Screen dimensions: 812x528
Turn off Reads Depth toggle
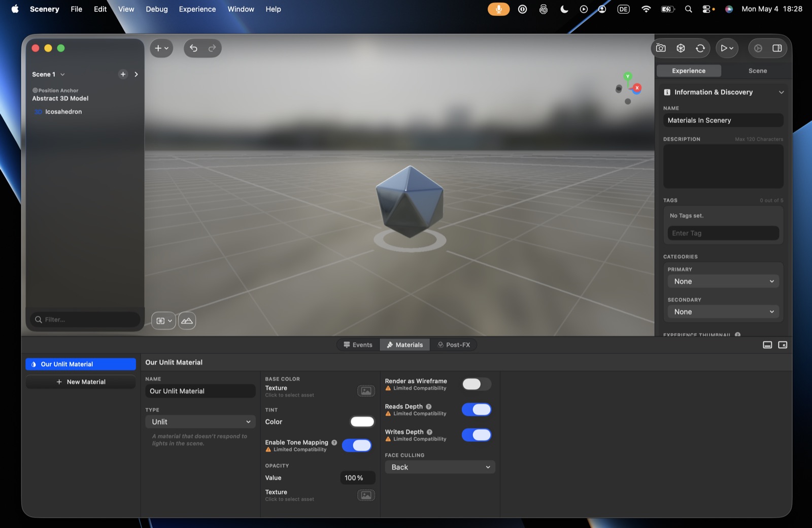coord(477,410)
